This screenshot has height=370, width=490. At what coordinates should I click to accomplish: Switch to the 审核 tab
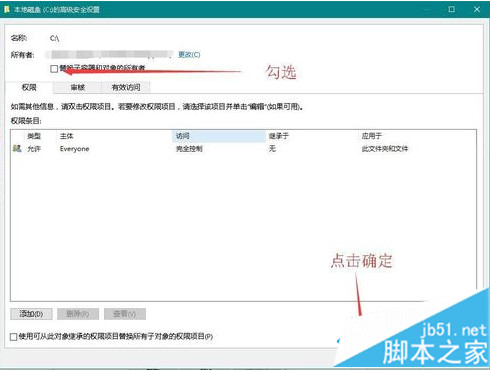pos(78,87)
